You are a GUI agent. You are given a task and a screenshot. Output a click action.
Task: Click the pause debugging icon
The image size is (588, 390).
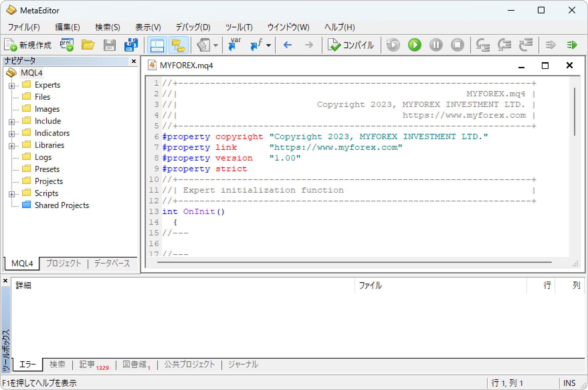[x=436, y=45]
